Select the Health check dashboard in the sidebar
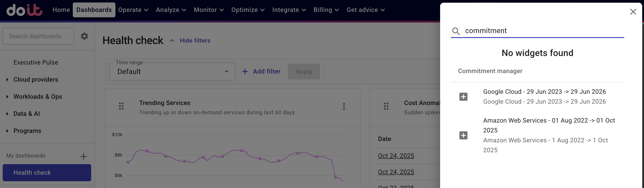This screenshot has width=644, height=188. [x=47, y=172]
